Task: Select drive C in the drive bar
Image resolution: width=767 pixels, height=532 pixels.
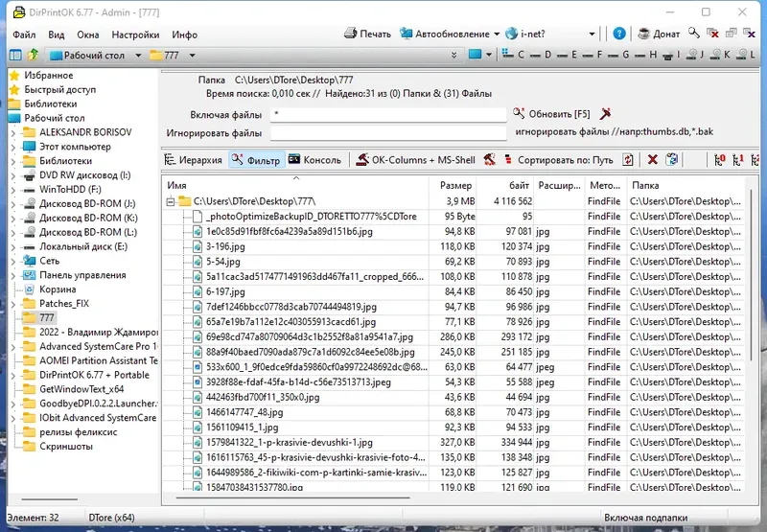Action: (x=513, y=55)
